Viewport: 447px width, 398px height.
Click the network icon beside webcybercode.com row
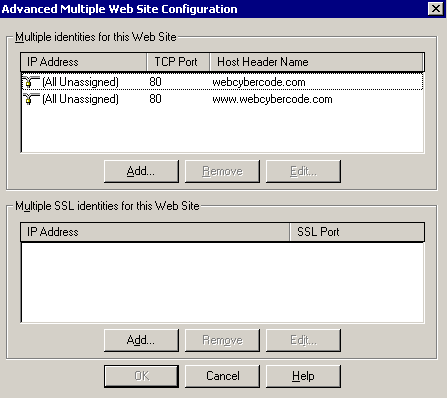[x=31, y=82]
